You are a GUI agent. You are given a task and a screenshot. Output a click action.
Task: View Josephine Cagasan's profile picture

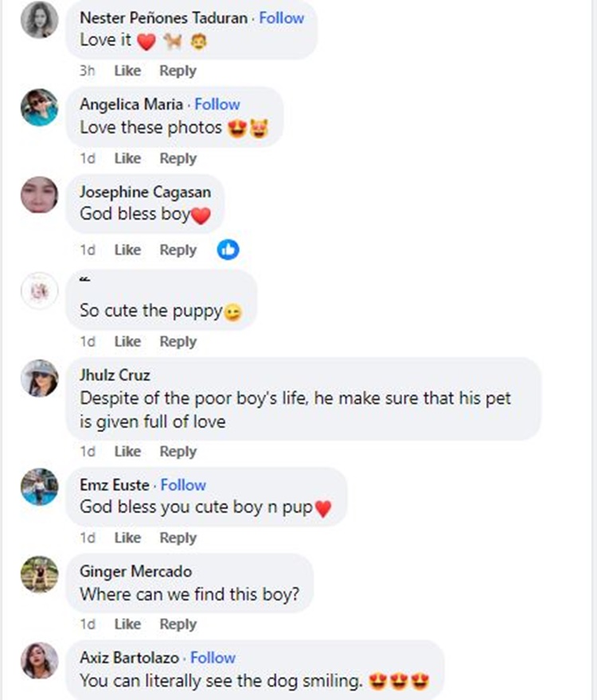(x=39, y=194)
